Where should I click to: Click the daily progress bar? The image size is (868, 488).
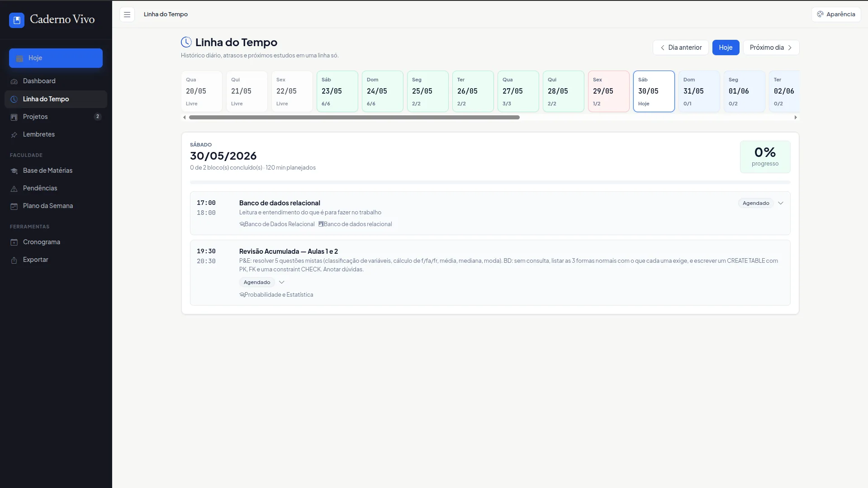point(490,182)
